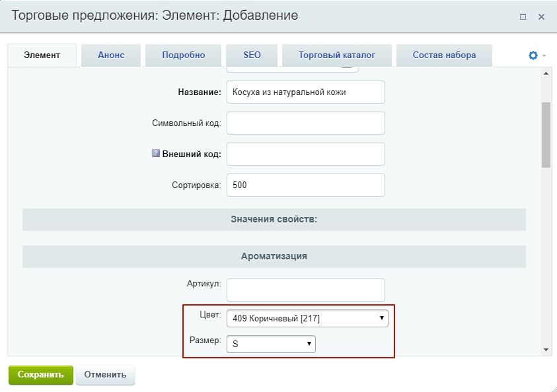Click the question mark help icon
This screenshot has height=392, width=557.
click(x=155, y=153)
